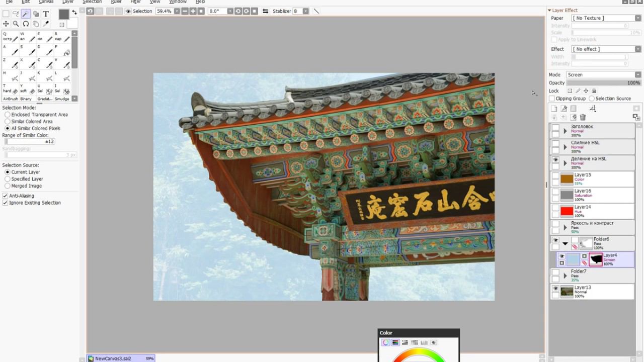Open the File menu
The height and width of the screenshot is (362, 644).
tap(9, 2)
